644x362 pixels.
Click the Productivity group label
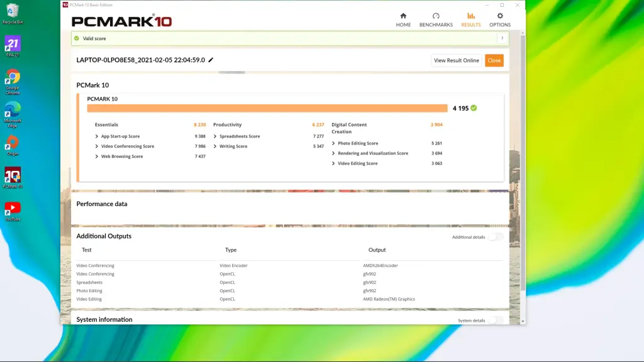tap(227, 125)
